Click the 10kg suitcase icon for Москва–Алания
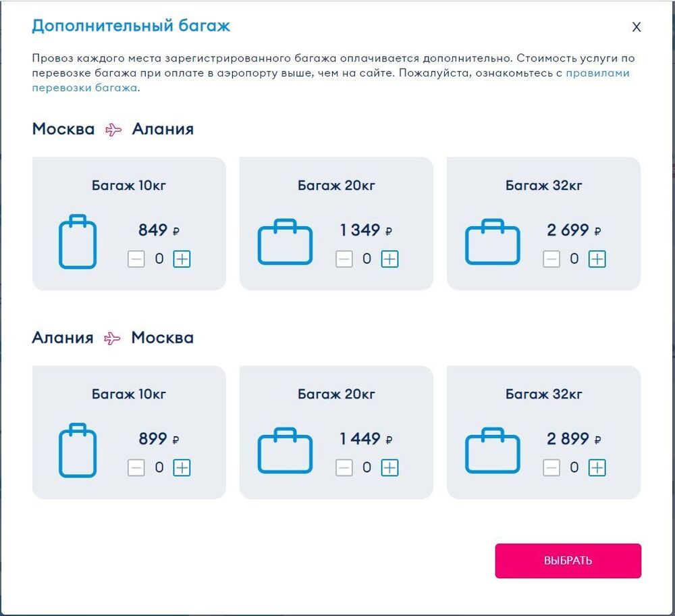 pyautogui.click(x=78, y=241)
